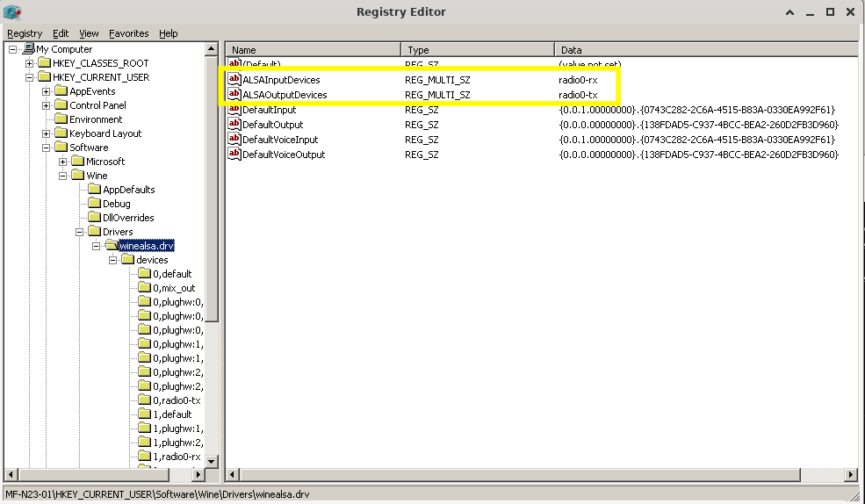Image resolution: width=865 pixels, height=504 pixels.
Task: Select the 1,default device key
Action: (172, 414)
